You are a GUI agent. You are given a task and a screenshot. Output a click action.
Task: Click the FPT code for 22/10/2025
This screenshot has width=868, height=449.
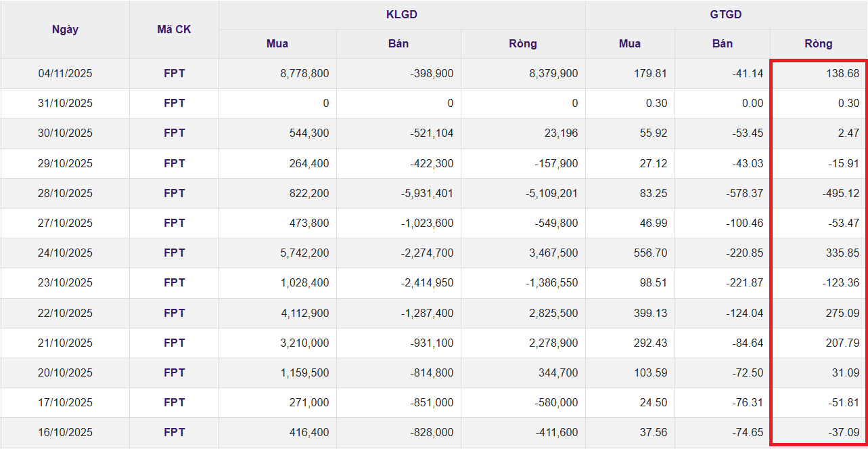pyautogui.click(x=174, y=313)
